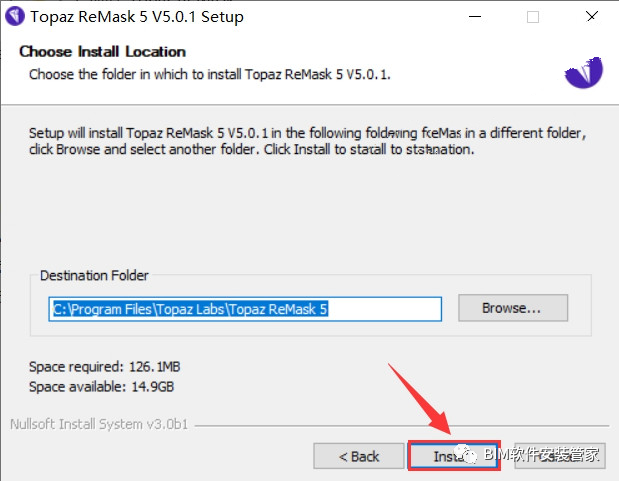
Task: Minimize the Topaz ReMask setup window
Action: (475, 17)
